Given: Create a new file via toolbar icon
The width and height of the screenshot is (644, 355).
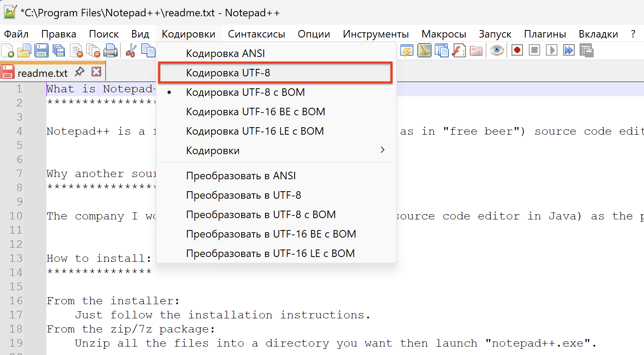Looking at the screenshot, I should click(x=8, y=51).
